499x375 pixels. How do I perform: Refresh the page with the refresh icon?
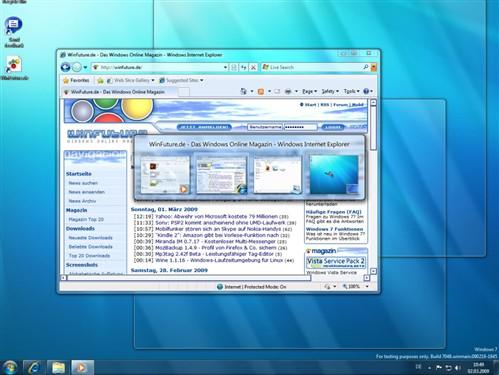tap(244, 67)
